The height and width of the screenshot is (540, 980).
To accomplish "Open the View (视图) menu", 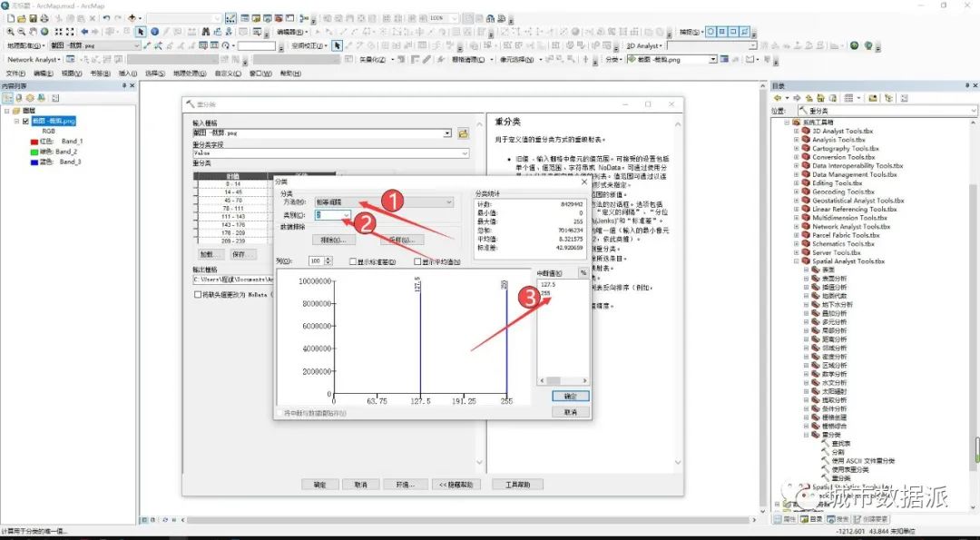I will [72, 74].
